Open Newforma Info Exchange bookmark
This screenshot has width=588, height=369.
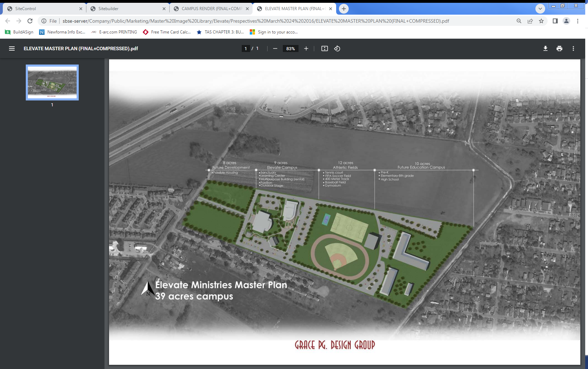click(x=62, y=32)
